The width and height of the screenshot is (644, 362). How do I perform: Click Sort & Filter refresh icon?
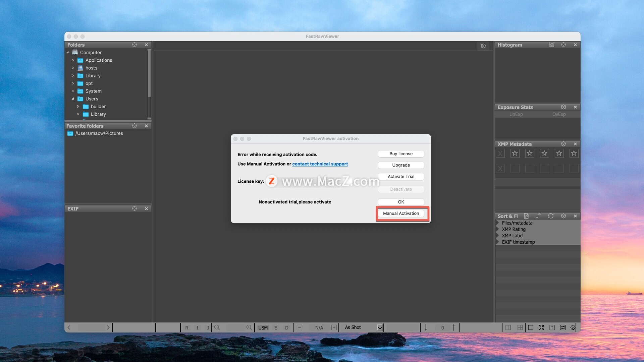pyautogui.click(x=551, y=216)
